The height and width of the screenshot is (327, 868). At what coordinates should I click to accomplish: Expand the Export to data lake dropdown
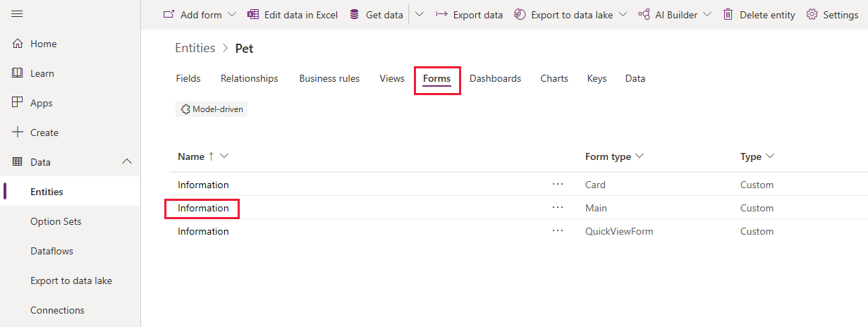623,15
